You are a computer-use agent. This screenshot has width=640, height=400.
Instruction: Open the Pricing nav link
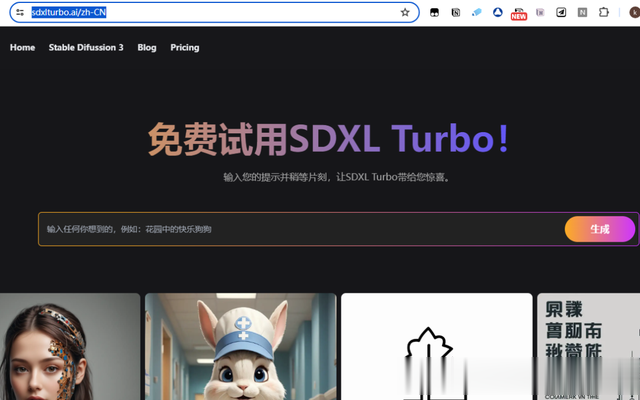click(185, 47)
